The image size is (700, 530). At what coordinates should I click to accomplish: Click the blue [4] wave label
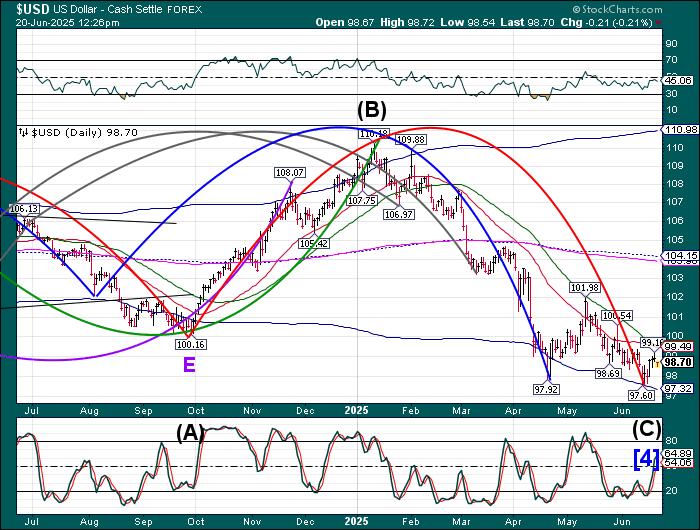pos(647,459)
